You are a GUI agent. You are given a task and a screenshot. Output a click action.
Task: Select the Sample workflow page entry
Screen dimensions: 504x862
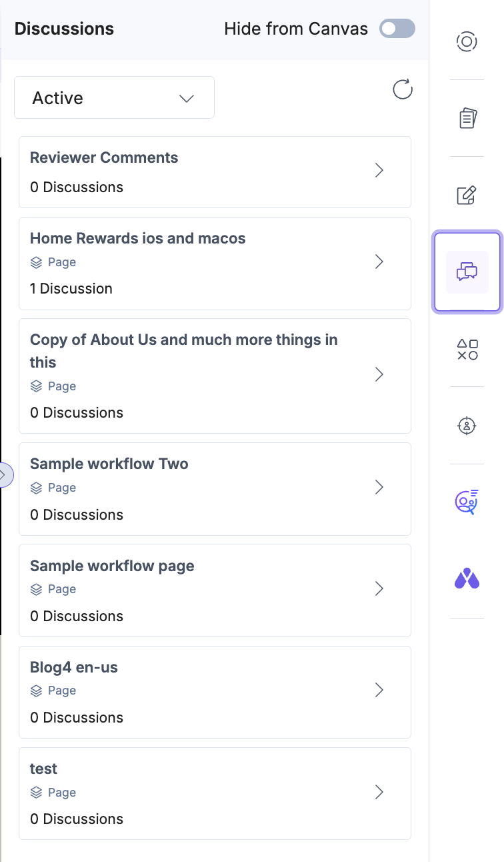click(x=215, y=590)
